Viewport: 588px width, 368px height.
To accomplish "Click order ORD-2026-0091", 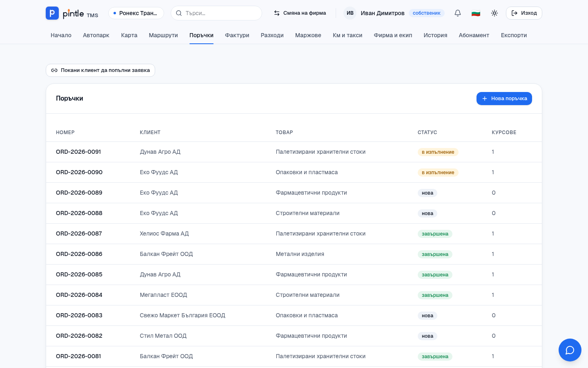I will coord(78,152).
